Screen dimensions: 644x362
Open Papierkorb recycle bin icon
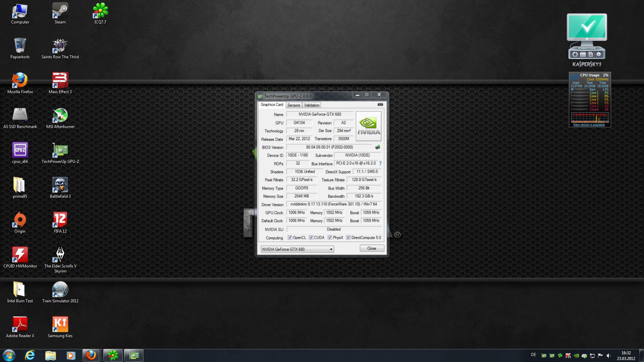click(20, 49)
